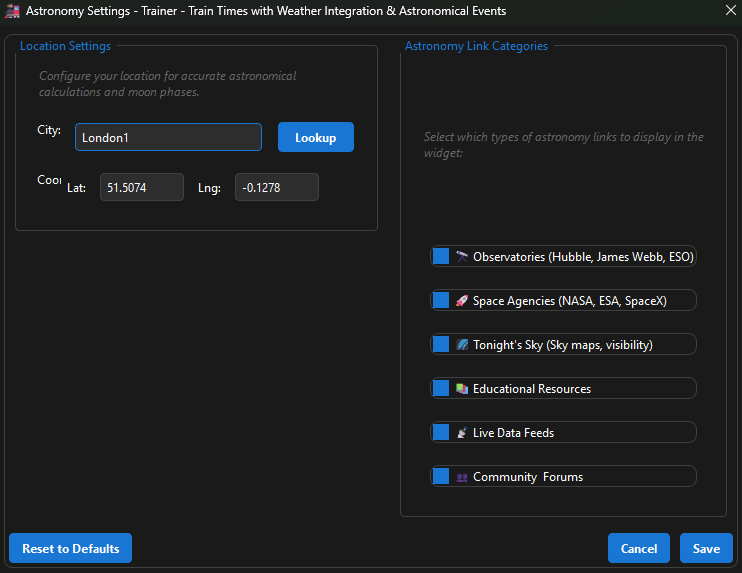Click the people icon beside Community Forums

pos(461,477)
